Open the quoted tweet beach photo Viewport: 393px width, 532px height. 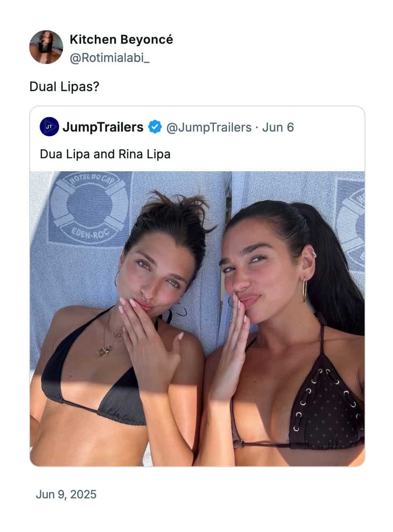point(197,319)
